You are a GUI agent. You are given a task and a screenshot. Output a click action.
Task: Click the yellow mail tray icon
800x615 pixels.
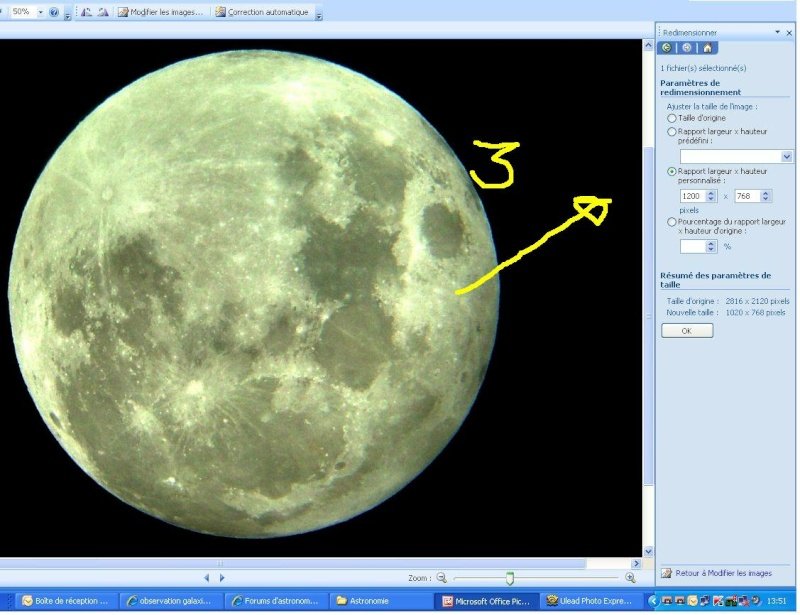(x=692, y=601)
